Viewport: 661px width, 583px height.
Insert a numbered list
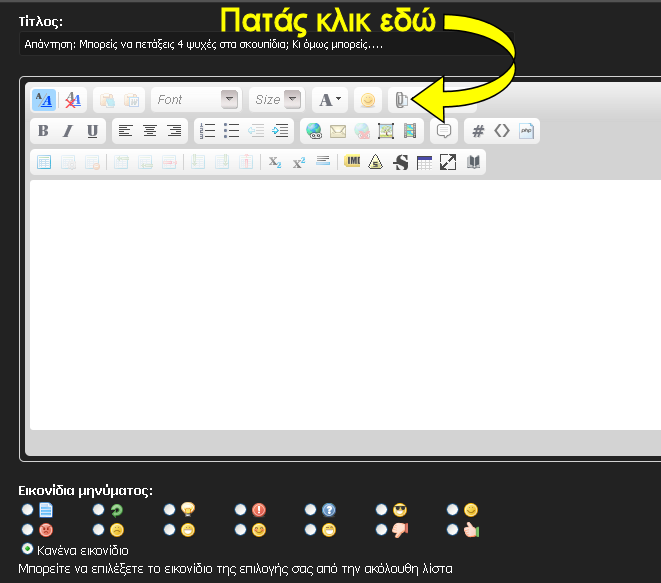pos(207,131)
